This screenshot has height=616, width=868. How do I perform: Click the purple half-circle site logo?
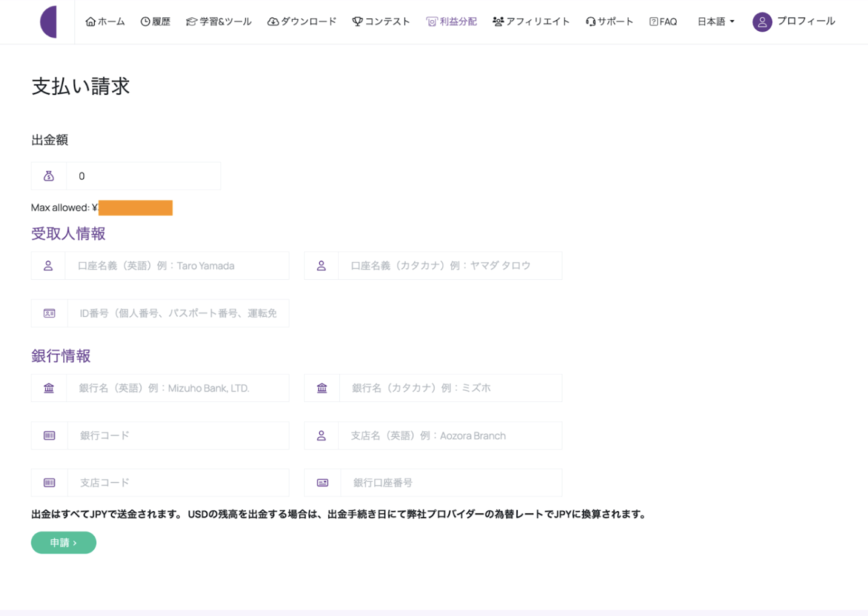point(48,22)
